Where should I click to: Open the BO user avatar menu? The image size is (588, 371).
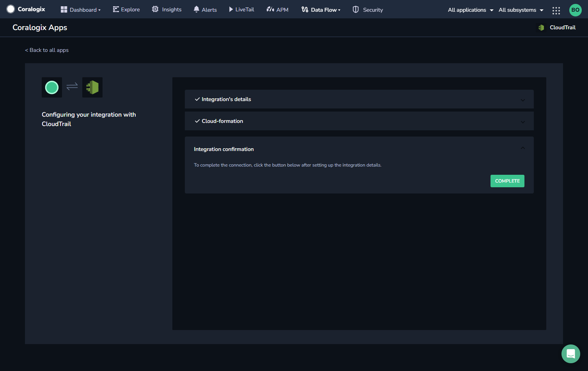pyautogui.click(x=575, y=10)
